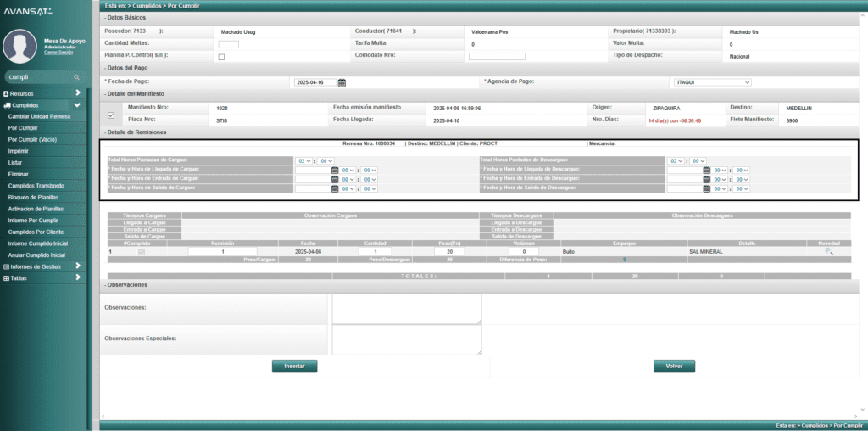Open the Fecha de Pago calendar picker
Image resolution: width=868 pixels, height=431 pixels.
(x=342, y=82)
